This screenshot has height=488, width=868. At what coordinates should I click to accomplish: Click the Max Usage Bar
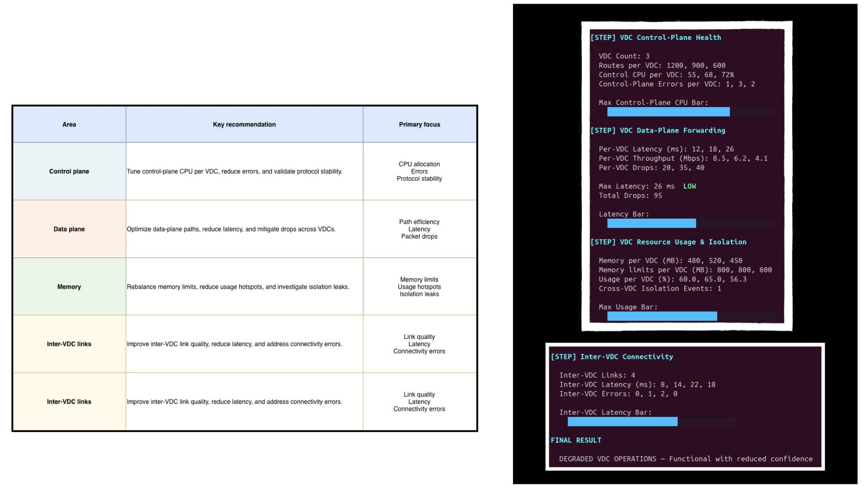[x=691, y=316]
